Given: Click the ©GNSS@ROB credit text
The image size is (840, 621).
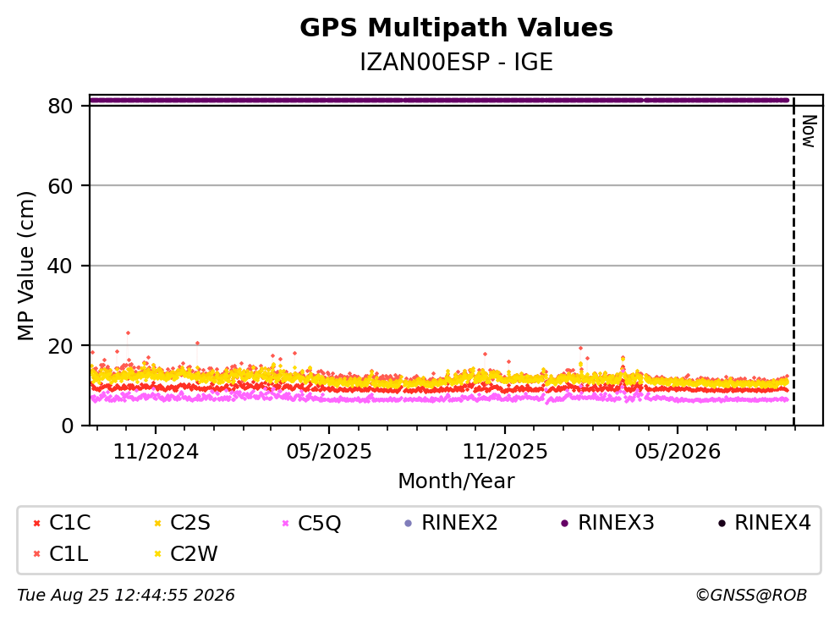Looking at the screenshot, I should pos(751,596).
